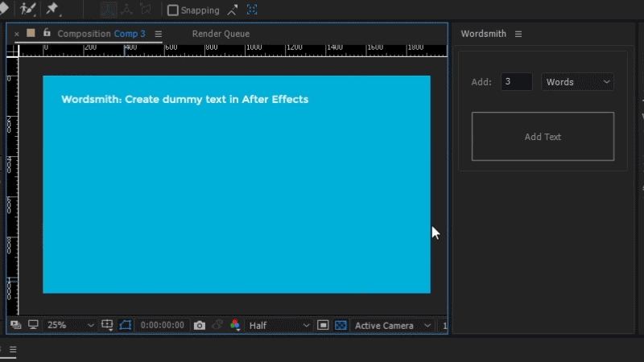Viewport: 644px width, 362px height.
Task: Click the ruler origin crosshair corner
Action: coord(12,51)
